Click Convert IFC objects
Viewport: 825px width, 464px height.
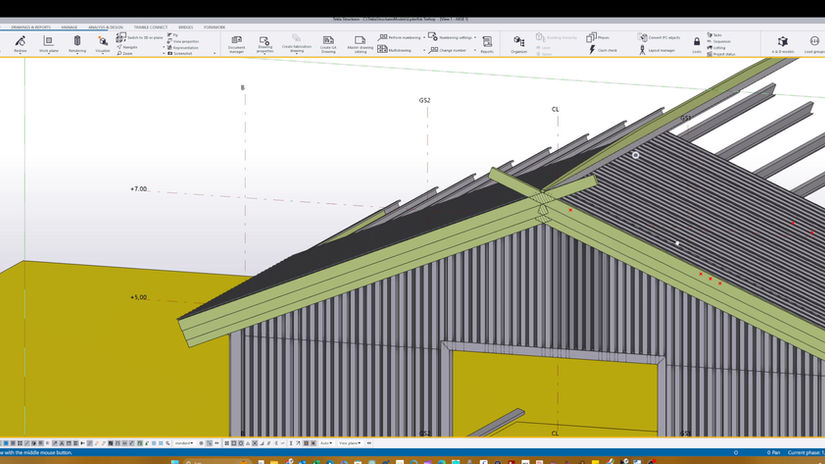point(659,37)
